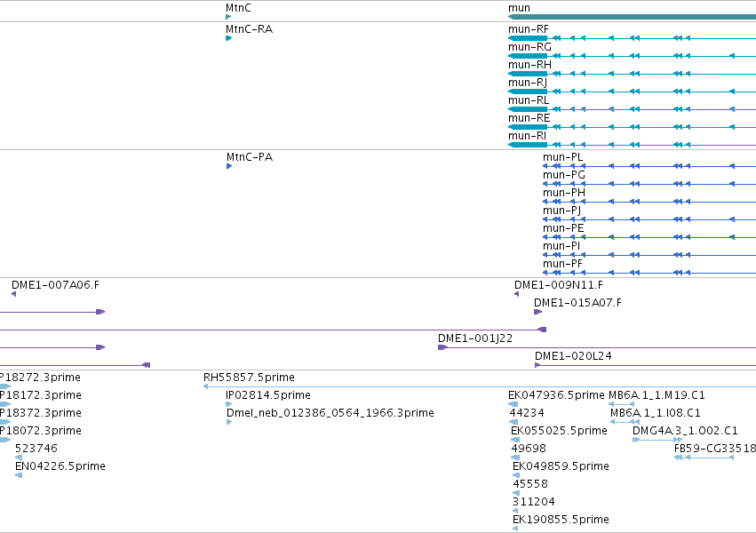
Task: Click the DME1-007A06.F purple arrow glyph
Action: [14, 294]
